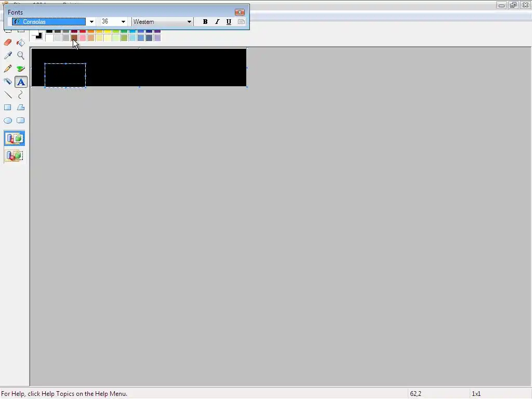Select the Fill With Color bucket tool
This screenshot has height=399, width=532.
coord(21,43)
